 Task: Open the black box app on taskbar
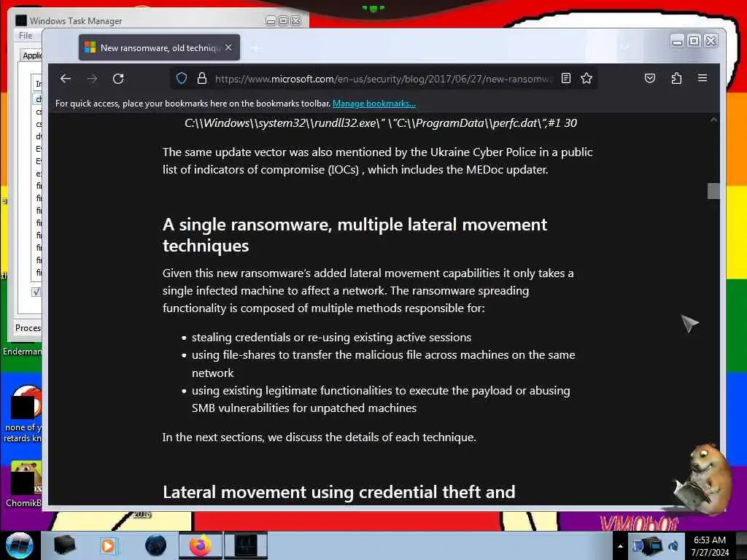coord(64,545)
